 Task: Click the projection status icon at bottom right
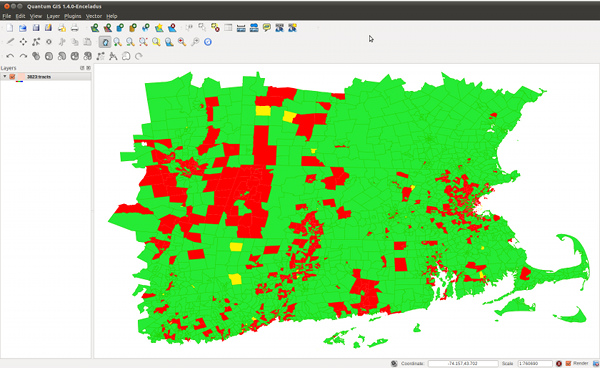pyautogui.click(x=596, y=363)
